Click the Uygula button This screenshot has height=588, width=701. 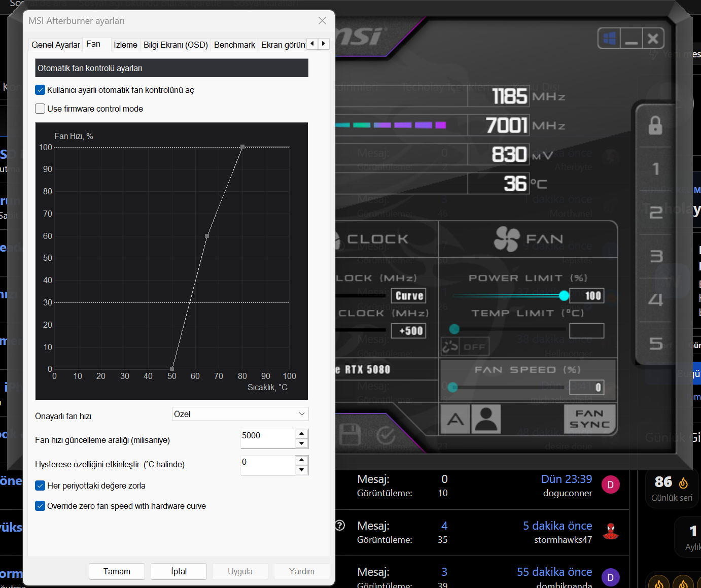pos(240,571)
